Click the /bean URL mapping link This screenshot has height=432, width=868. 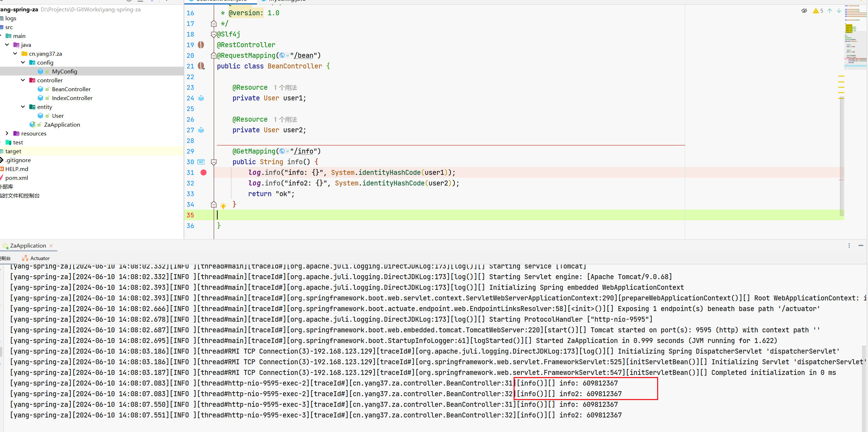point(304,55)
